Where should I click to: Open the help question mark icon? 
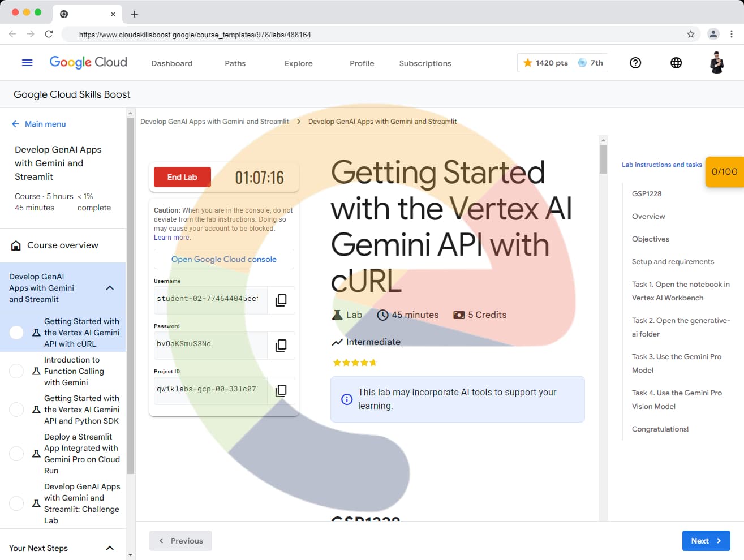[635, 63]
